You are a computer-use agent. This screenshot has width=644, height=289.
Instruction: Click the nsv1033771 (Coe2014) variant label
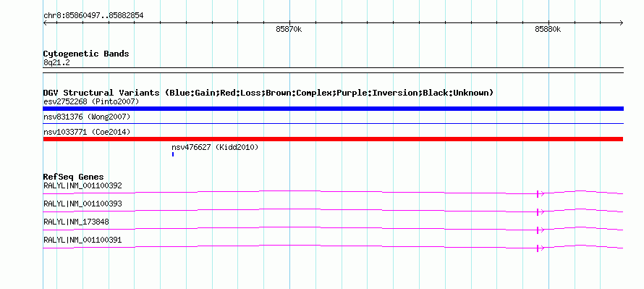click(x=87, y=132)
